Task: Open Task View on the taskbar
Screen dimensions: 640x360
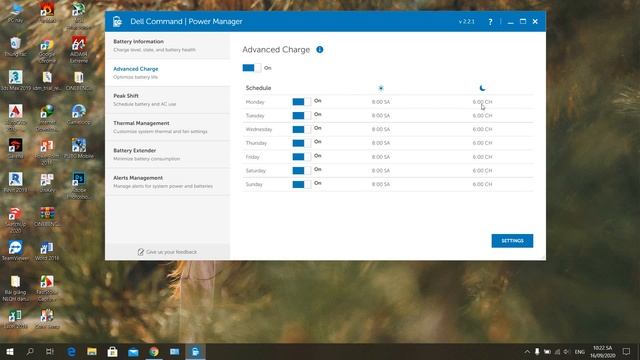Action: click(50, 351)
